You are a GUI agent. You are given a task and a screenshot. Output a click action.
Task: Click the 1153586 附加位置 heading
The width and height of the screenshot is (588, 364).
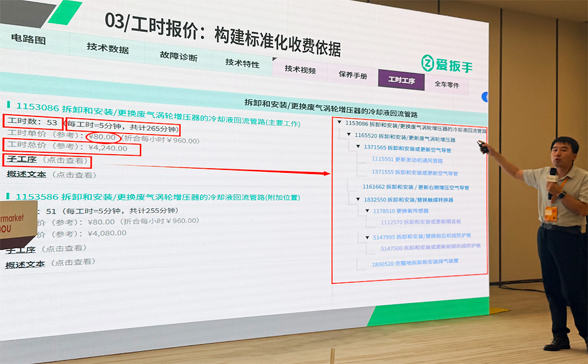click(x=158, y=197)
